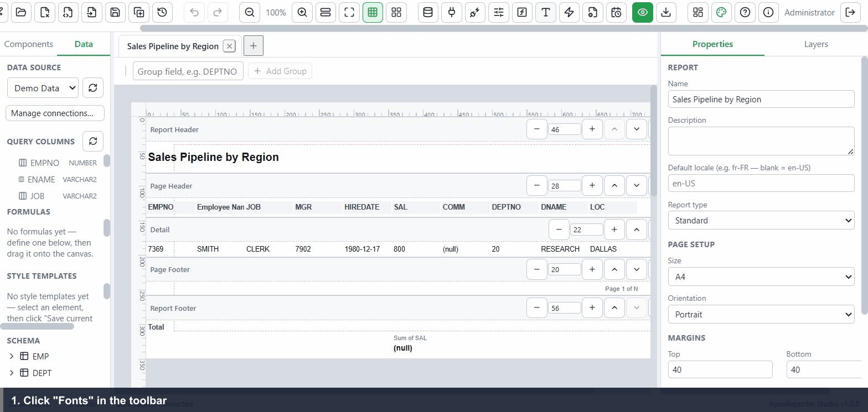Refresh the Demo Data source
Screen dimensions: 868x412
93,88
